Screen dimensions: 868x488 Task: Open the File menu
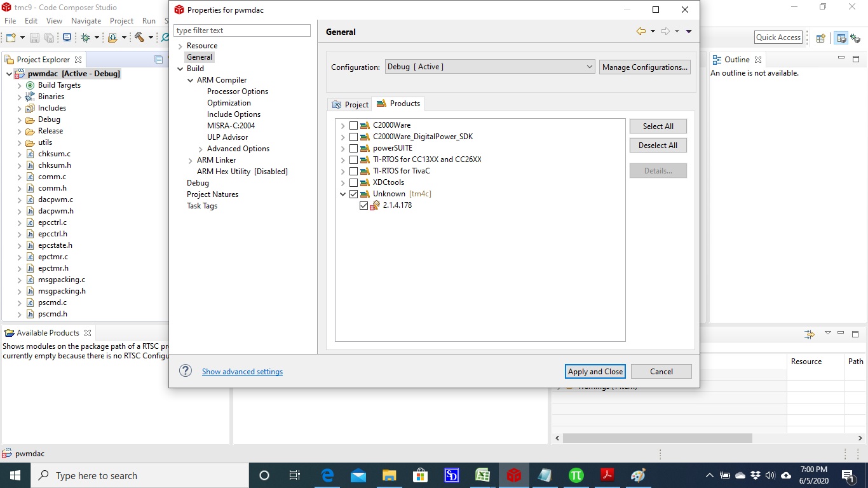coord(10,20)
